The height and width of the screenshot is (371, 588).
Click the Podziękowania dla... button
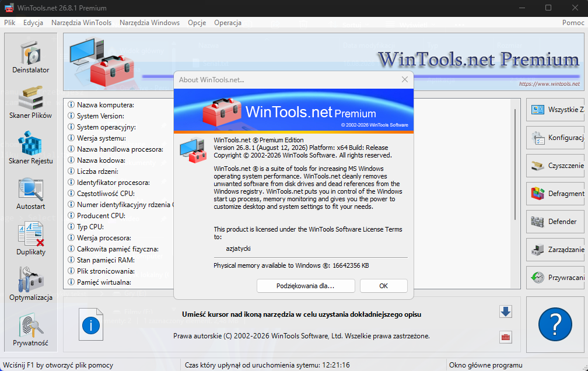point(306,286)
